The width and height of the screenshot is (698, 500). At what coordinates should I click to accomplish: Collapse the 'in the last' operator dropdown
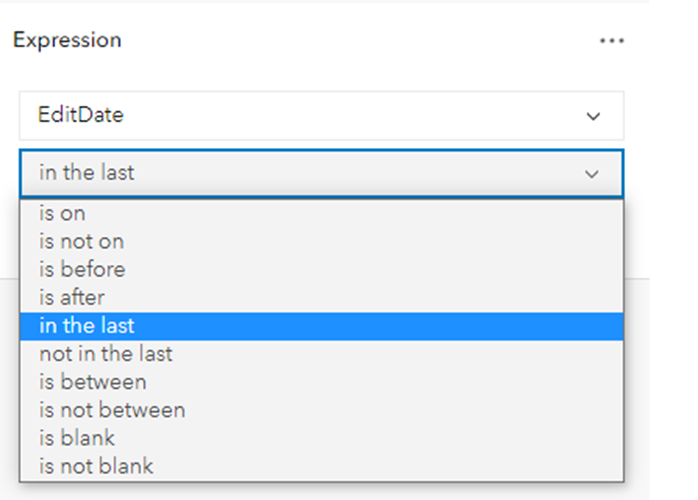point(321,173)
